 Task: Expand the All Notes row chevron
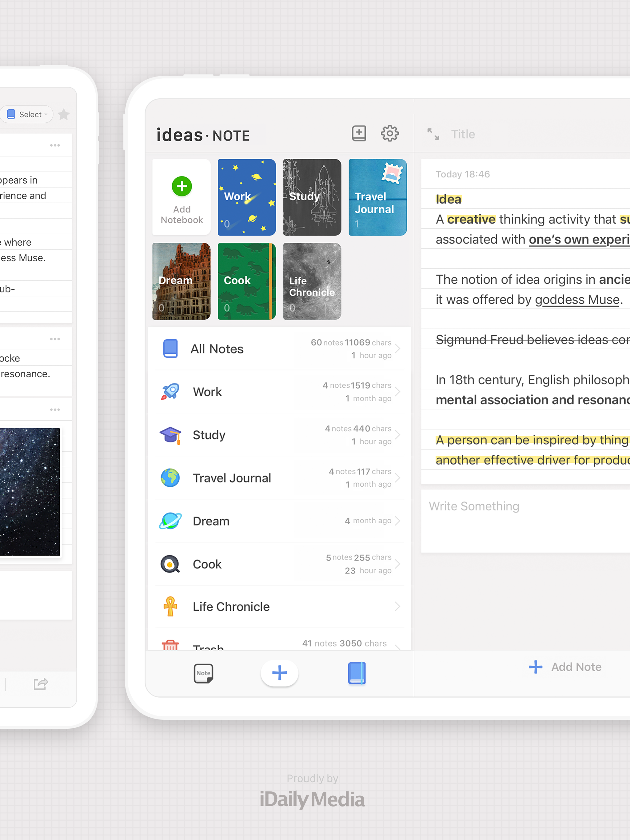click(397, 348)
